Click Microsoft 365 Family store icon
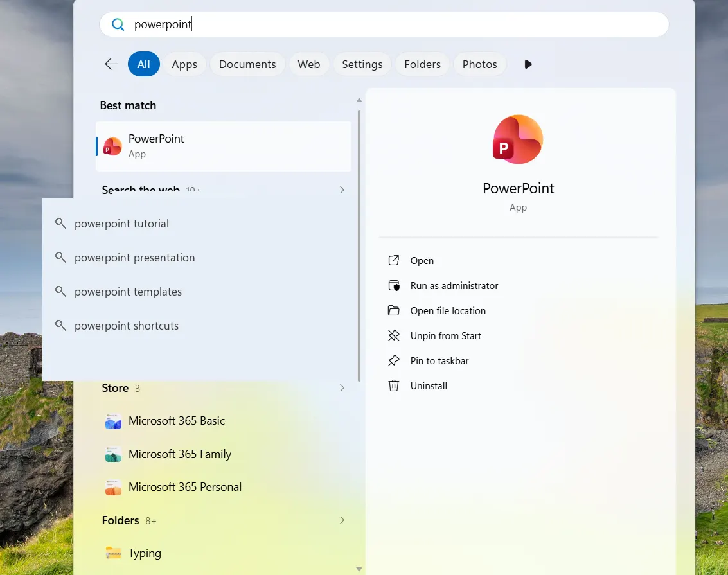 (x=113, y=454)
